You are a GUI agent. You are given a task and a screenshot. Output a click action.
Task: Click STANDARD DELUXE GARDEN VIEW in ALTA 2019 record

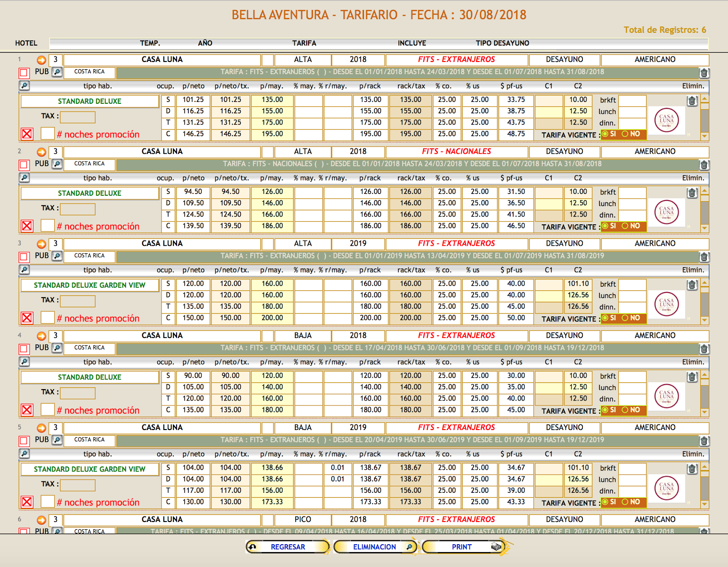(90, 285)
